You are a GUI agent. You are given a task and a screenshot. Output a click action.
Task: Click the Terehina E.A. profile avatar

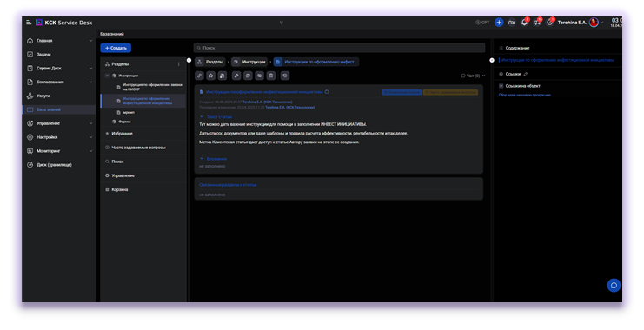[594, 23]
